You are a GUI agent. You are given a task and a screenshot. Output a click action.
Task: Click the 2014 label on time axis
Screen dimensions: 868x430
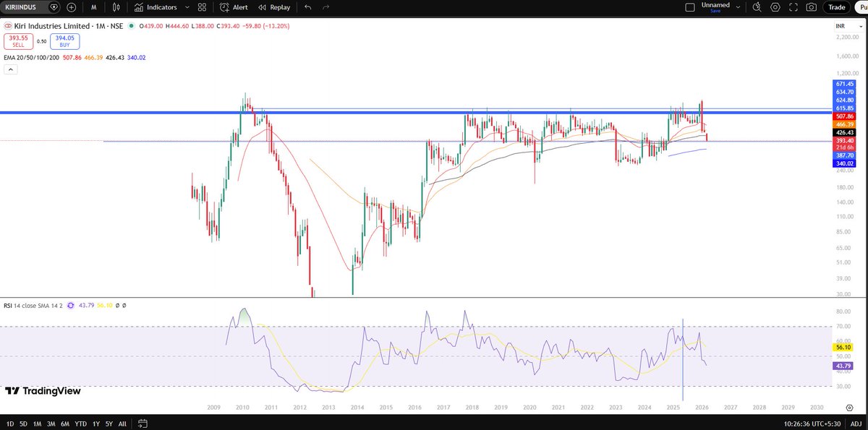click(x=357, y=408)
